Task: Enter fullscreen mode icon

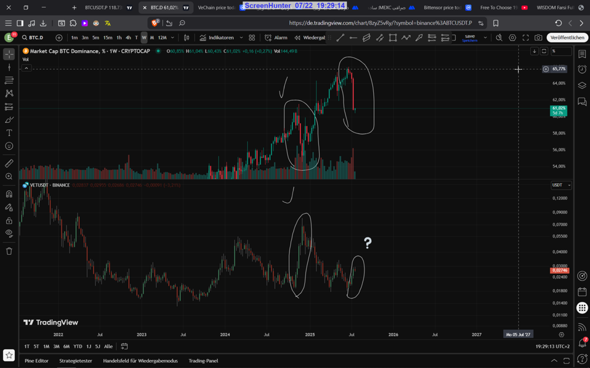Action: (526, 38)
